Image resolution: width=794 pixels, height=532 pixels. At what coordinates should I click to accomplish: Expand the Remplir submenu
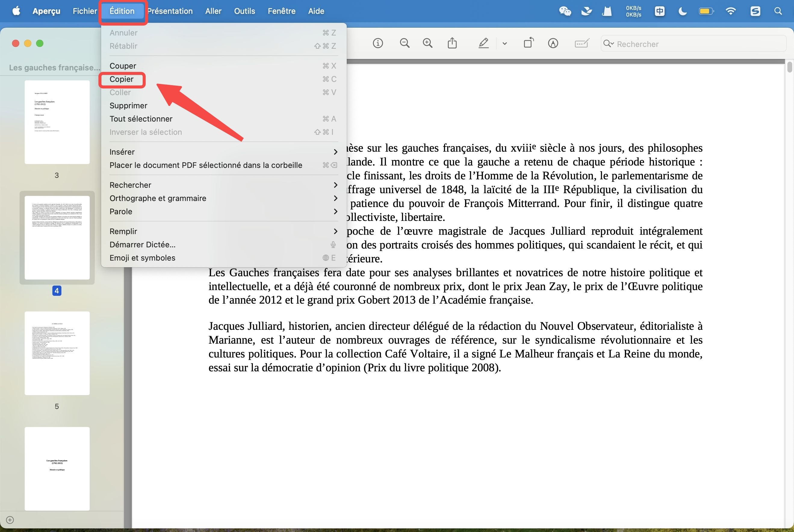tap(224, 231)
